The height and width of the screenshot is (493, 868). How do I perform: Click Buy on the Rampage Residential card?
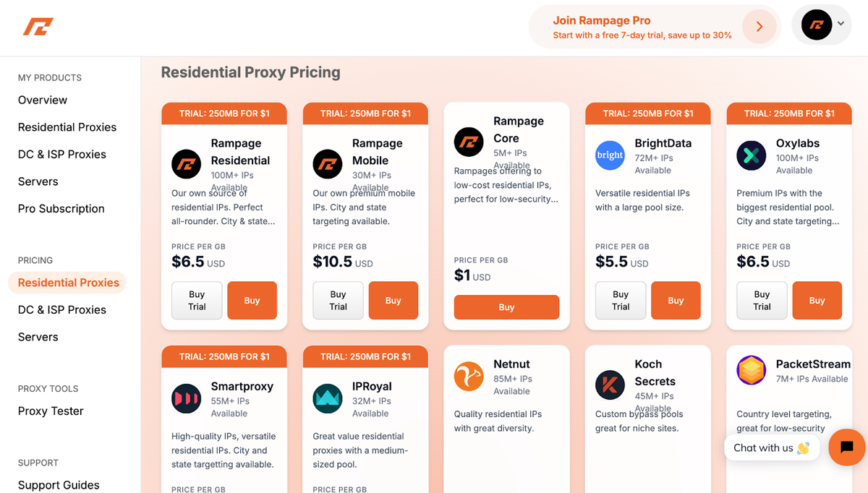point(252,300)
